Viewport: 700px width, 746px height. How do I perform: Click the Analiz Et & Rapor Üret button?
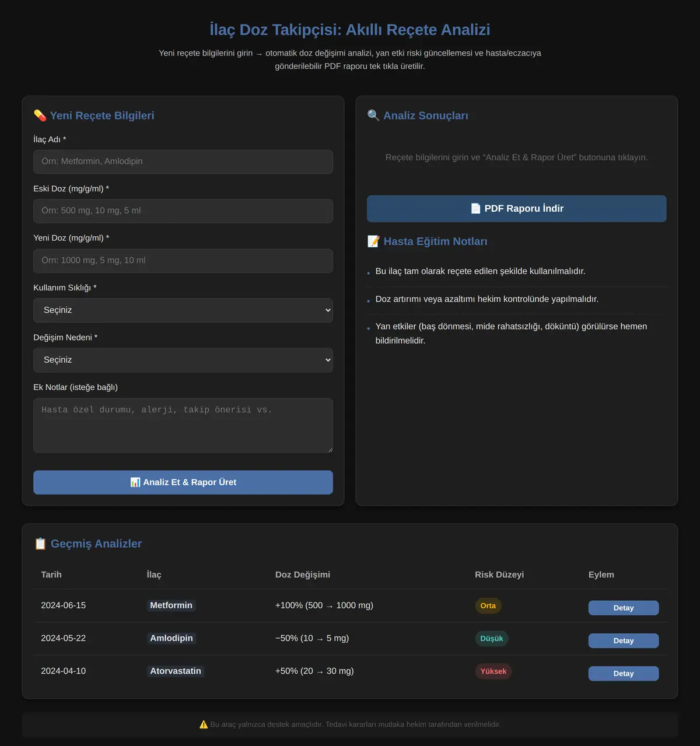(x=183, y=482)
